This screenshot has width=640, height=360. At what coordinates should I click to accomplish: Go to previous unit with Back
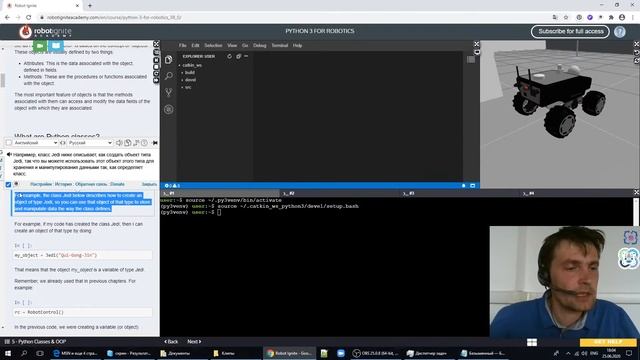pyautogui.click(x=171, y=342)
